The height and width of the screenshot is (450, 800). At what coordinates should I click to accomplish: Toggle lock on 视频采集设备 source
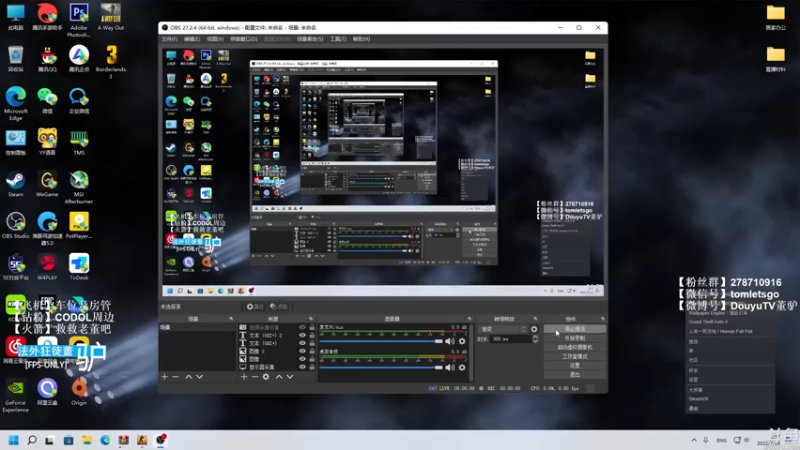pyautogui.click(x=312, y=328)
